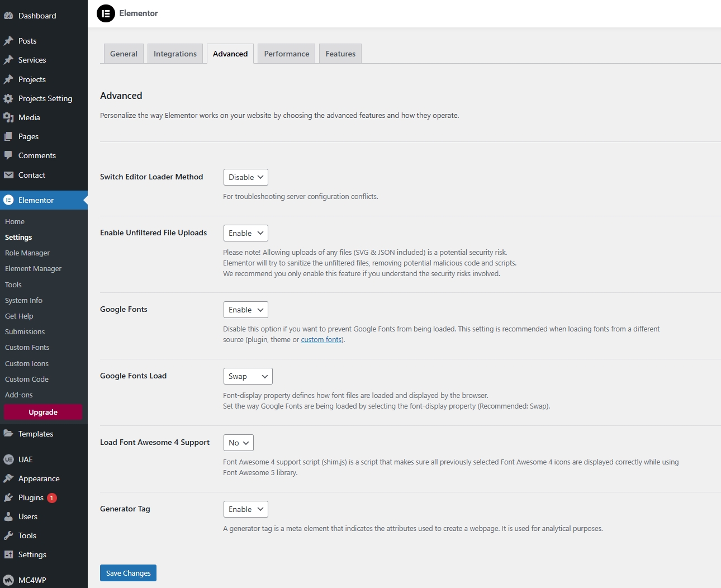Click the Contact envelope icon
721x588 pixels.
[8, 175]
